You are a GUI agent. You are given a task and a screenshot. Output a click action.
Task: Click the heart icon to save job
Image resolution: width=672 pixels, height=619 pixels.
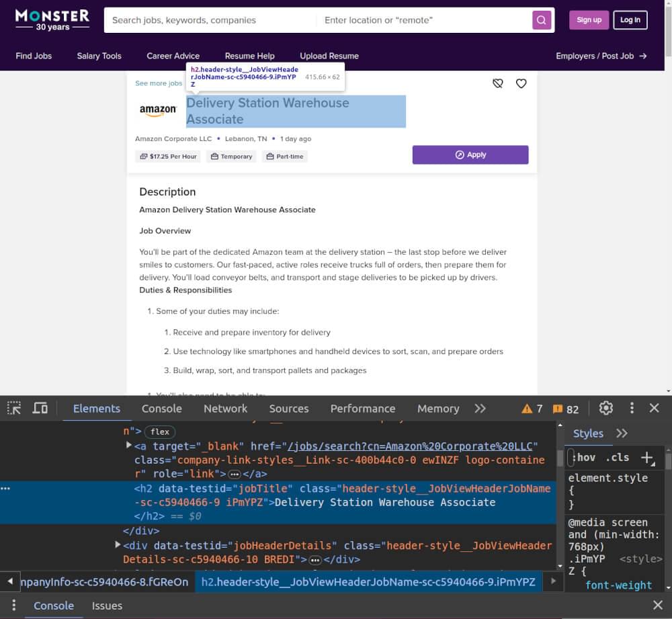tap(521, 83)
